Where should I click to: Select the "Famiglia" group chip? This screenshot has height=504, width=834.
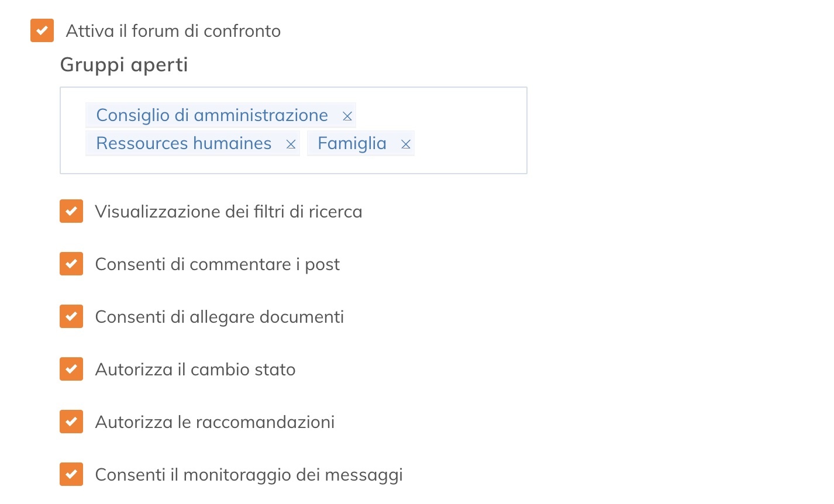[x=351, y=143]
